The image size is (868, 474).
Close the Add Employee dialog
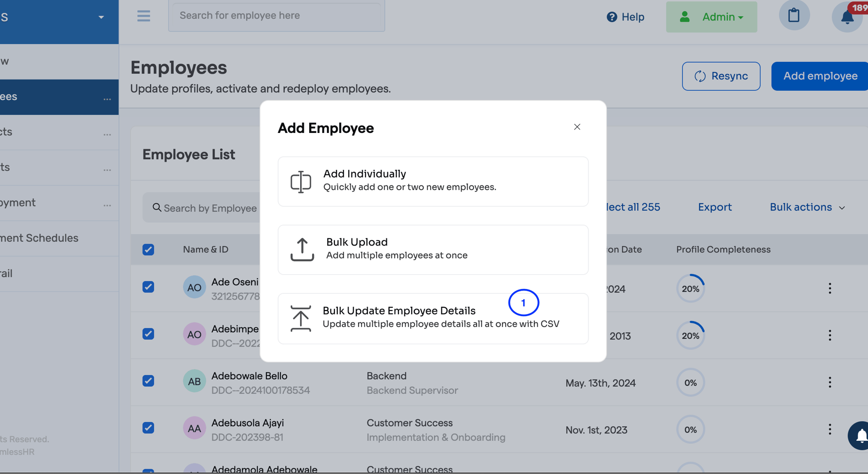click(577, 127)
